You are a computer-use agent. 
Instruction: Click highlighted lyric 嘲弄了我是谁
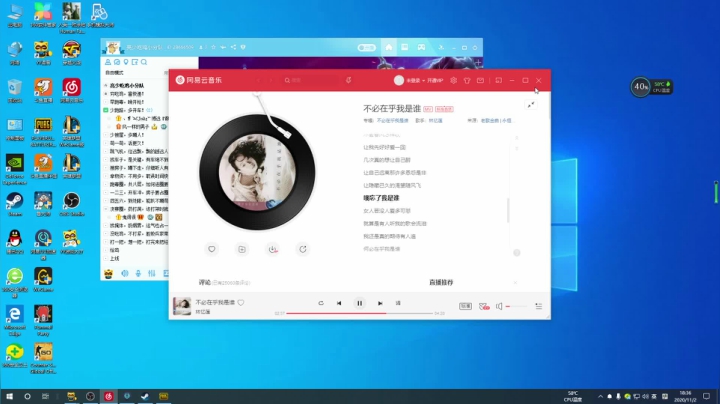tap(381, 198)
